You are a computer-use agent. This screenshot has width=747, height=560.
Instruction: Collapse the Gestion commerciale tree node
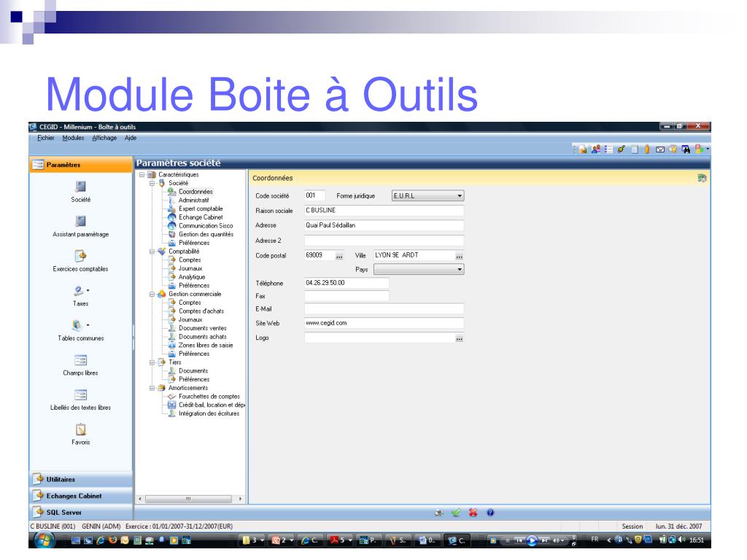[152, 295]
